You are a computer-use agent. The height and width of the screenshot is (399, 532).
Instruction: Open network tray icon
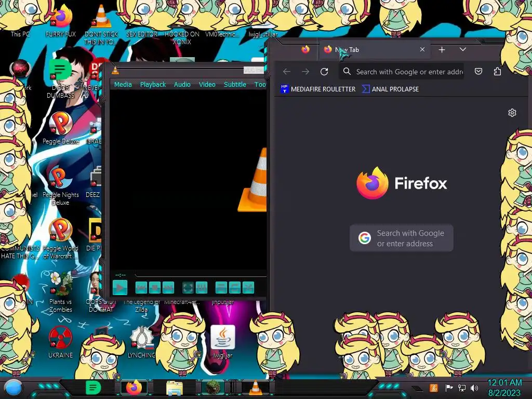point(462,388)
